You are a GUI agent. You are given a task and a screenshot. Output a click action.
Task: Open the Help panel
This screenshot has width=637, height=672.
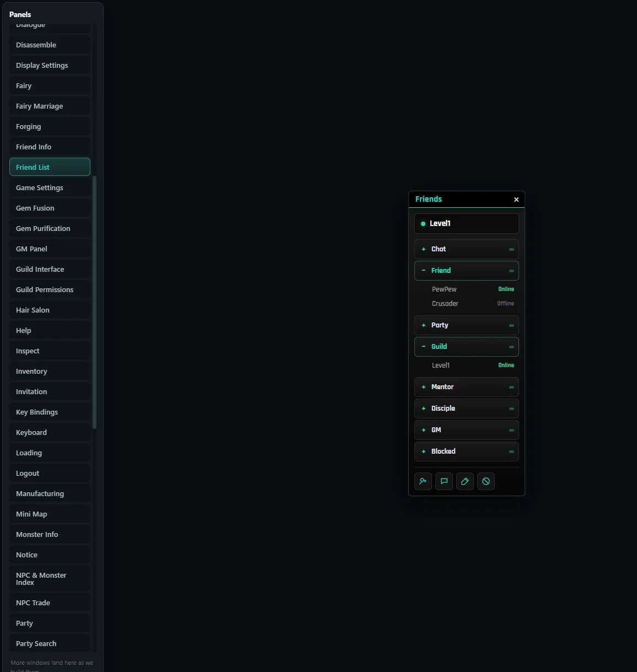click(x=50, y=330)
